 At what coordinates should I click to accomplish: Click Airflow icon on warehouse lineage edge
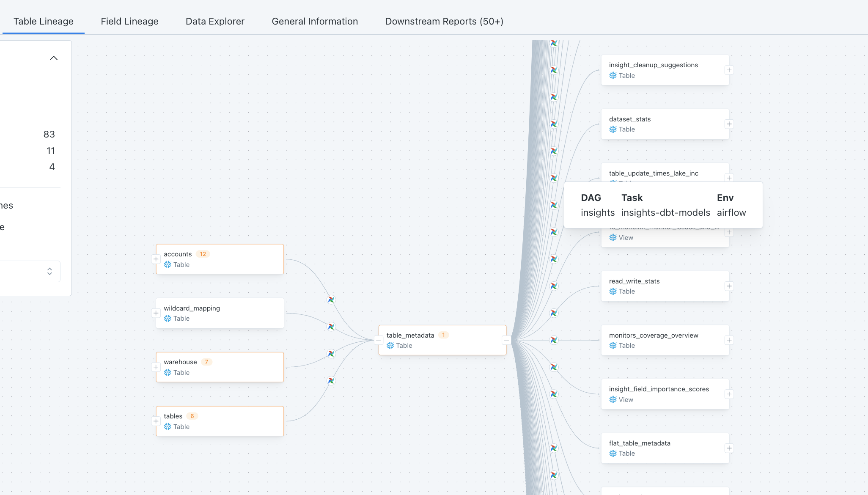tap(331, 354)
